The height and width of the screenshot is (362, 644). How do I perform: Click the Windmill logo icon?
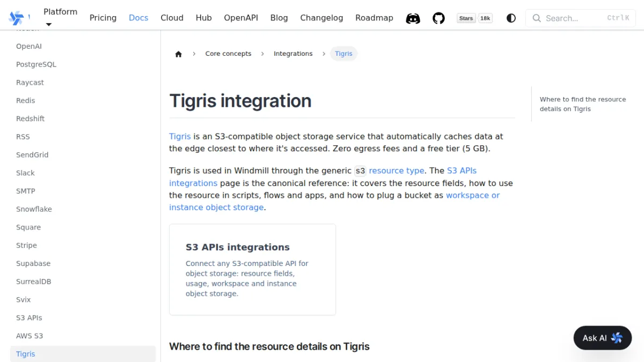click(x=17, y=18)
